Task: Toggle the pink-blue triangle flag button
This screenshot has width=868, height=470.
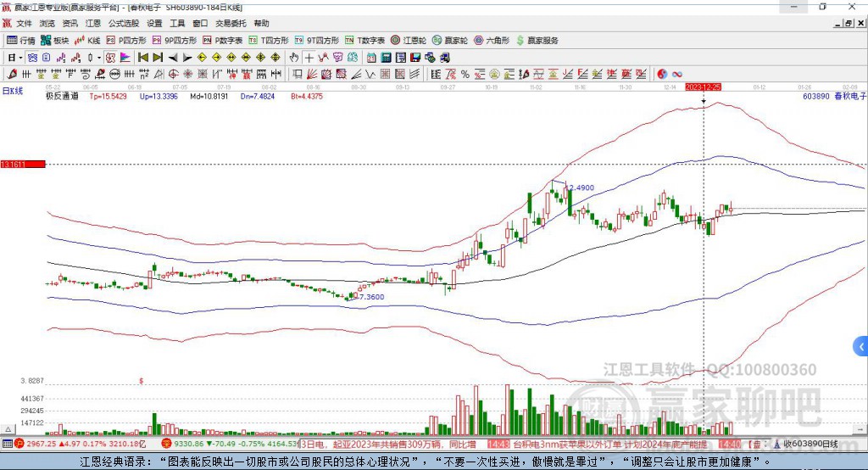Action: point(125,58)
